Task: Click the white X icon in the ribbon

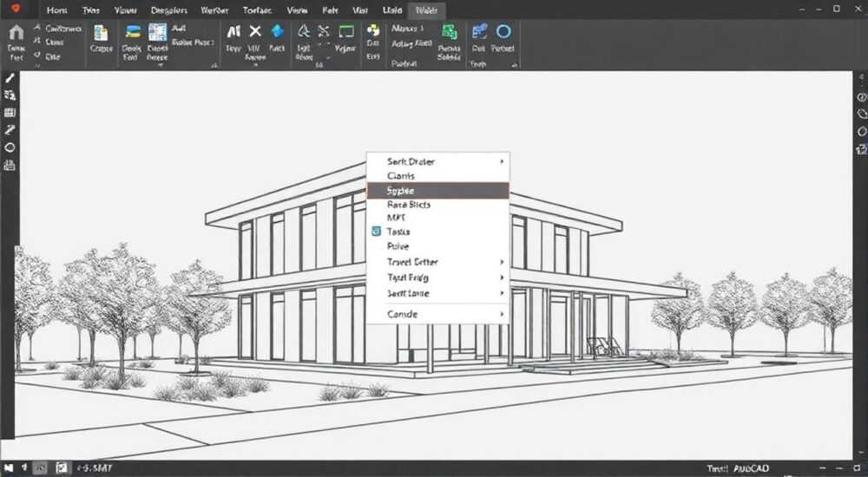Action: click(254, 31)
